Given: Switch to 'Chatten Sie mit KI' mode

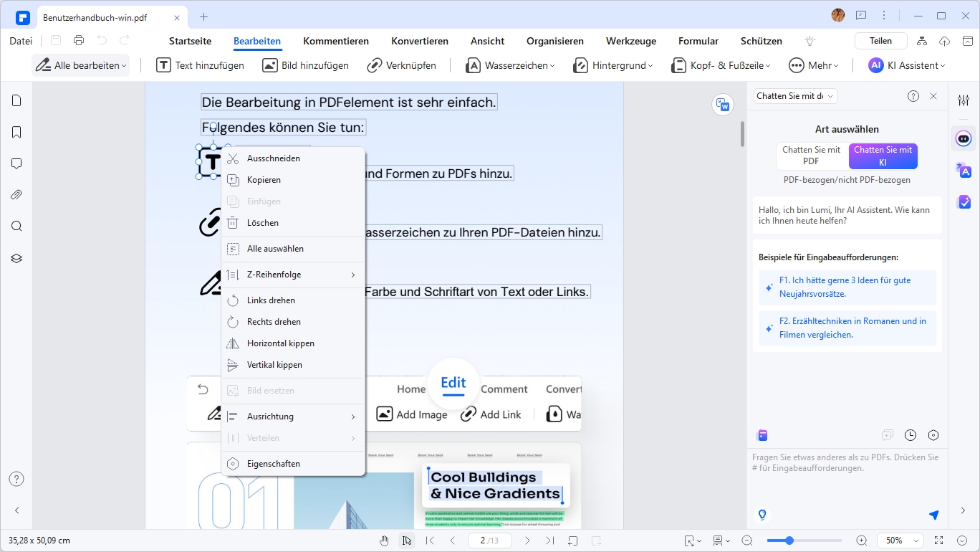Looking at the screenshot, I should click(x=883, y=156).
